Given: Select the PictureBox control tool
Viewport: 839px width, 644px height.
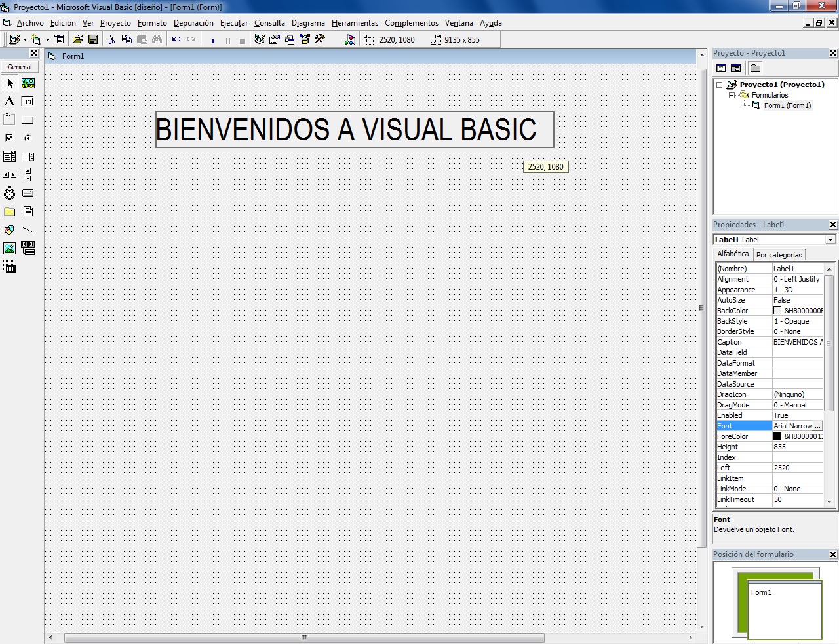Looking at the screenshot, I should click(28, 83).
